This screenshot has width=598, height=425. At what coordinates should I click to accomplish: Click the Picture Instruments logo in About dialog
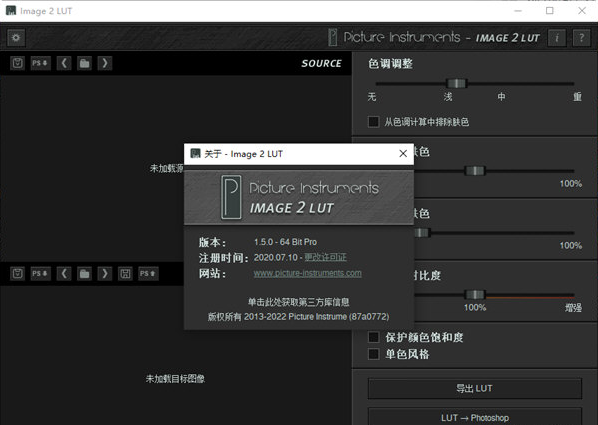pyautogui.click(x=231, y=197)
